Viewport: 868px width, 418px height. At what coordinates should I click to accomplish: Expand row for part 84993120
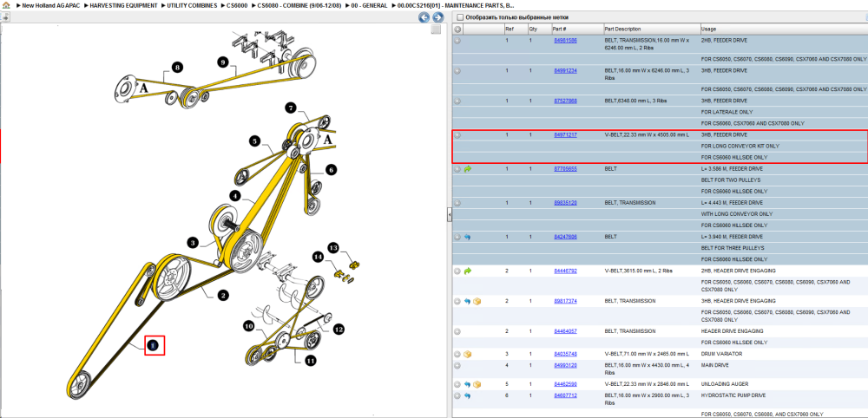pyautogui.click(x=457, y=365)
